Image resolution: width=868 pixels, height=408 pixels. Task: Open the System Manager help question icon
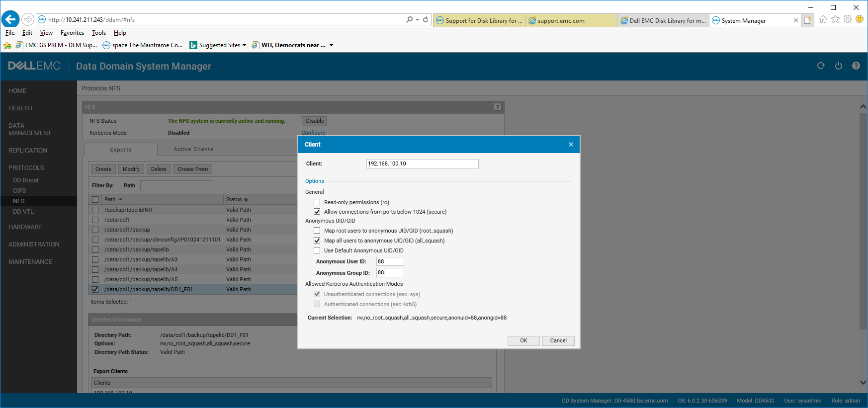856,66
